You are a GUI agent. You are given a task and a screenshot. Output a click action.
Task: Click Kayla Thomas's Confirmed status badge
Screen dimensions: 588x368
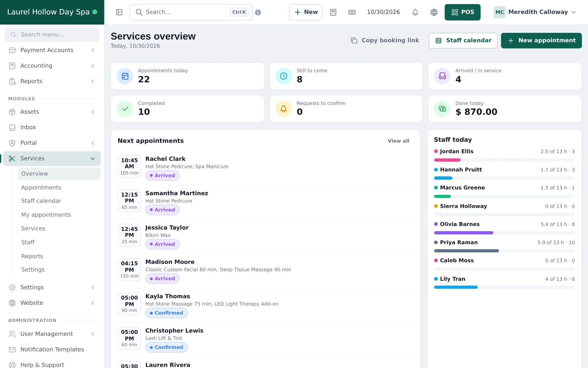pyautogui.click(x=166, y=313)
